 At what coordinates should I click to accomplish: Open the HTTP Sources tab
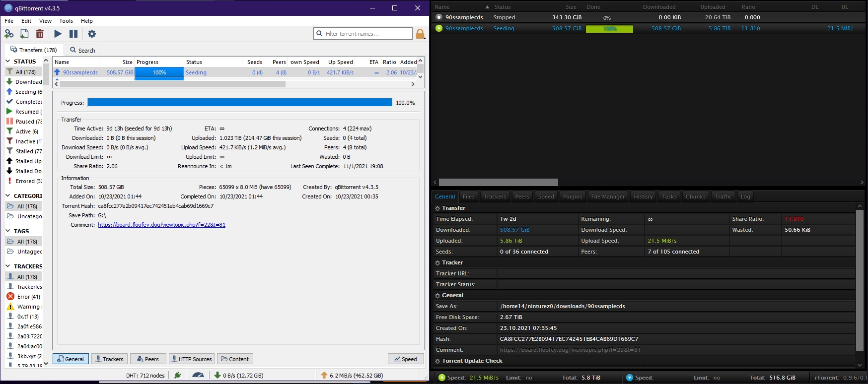point(191,359)
